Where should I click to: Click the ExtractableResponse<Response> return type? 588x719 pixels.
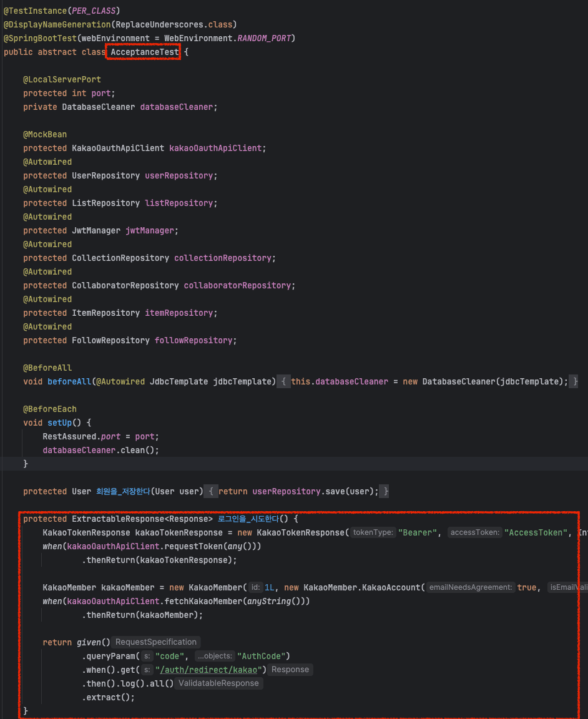(142, 519)
